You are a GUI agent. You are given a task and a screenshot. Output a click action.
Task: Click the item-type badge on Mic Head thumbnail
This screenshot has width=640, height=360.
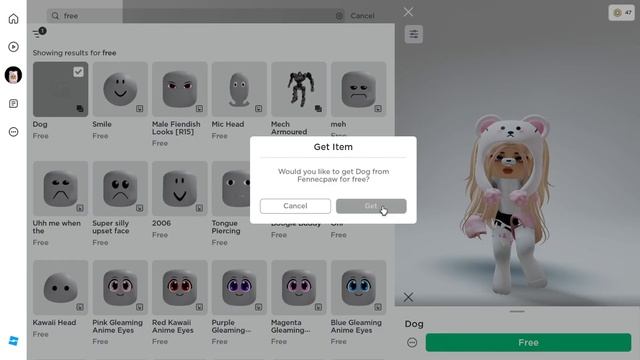click(259, 109)
